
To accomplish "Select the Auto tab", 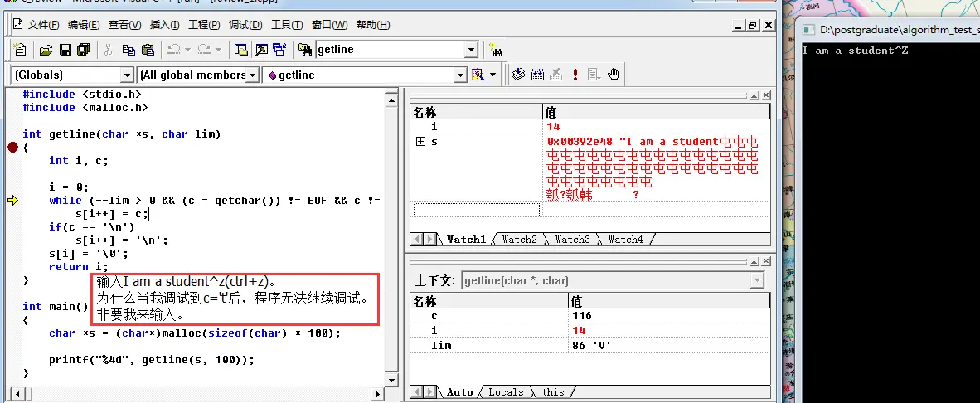I will point(459,392).
